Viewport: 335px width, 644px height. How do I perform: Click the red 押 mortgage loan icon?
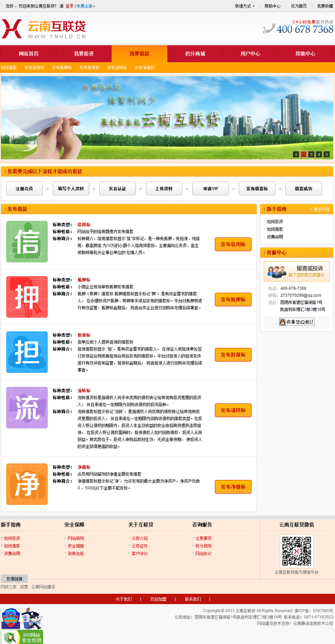tap(27, 297)
